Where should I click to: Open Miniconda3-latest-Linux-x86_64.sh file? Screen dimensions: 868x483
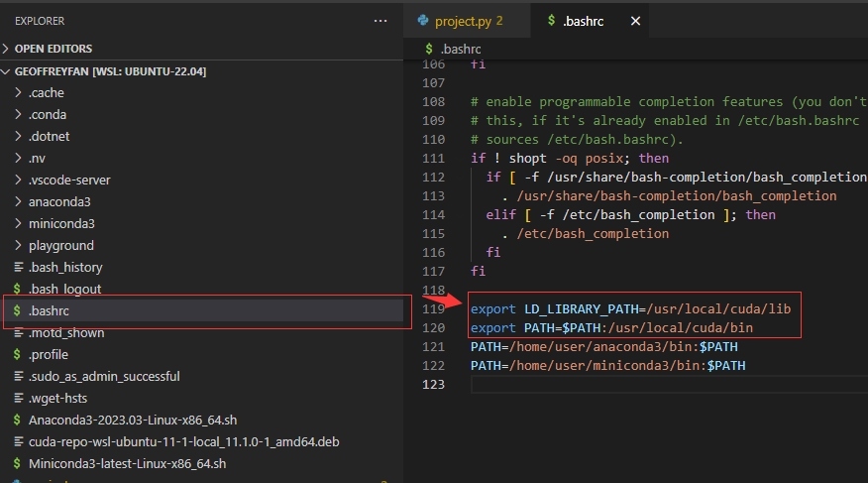pyautogui.click(x=127, y=464)
